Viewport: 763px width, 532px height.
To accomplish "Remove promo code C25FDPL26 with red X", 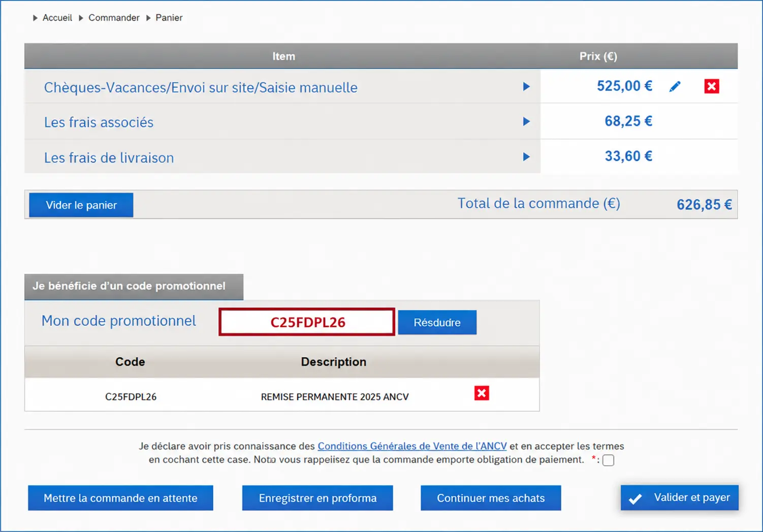I will (x=482, y=393).
